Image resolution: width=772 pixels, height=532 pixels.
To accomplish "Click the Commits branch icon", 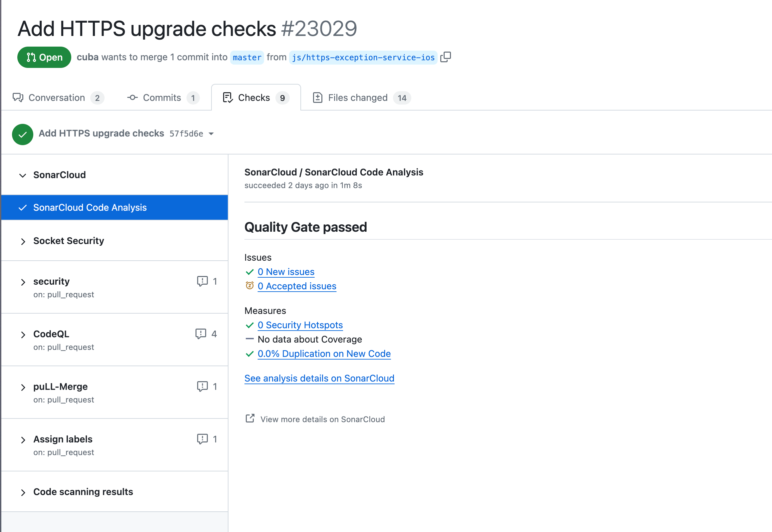I will (132, 98).
